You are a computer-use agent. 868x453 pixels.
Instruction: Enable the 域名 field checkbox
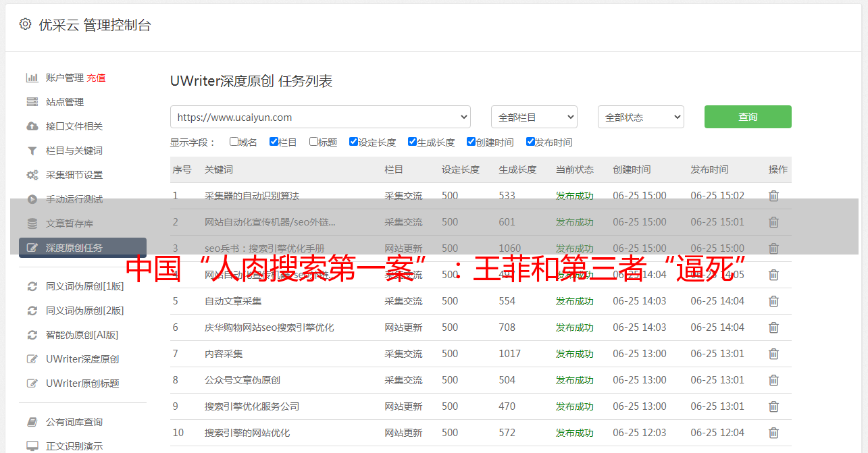tap(234, 142)
